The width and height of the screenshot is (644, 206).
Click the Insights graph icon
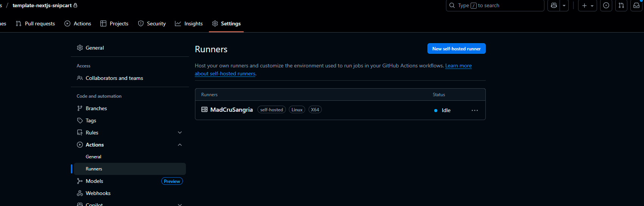tap(178, 23)
